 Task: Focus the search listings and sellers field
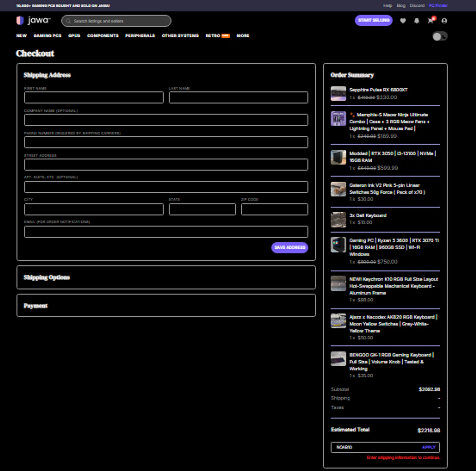(116, 21)
